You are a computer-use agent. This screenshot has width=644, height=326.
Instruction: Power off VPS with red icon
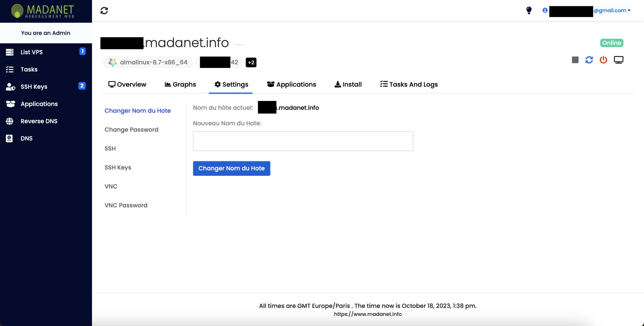(603, 60)
